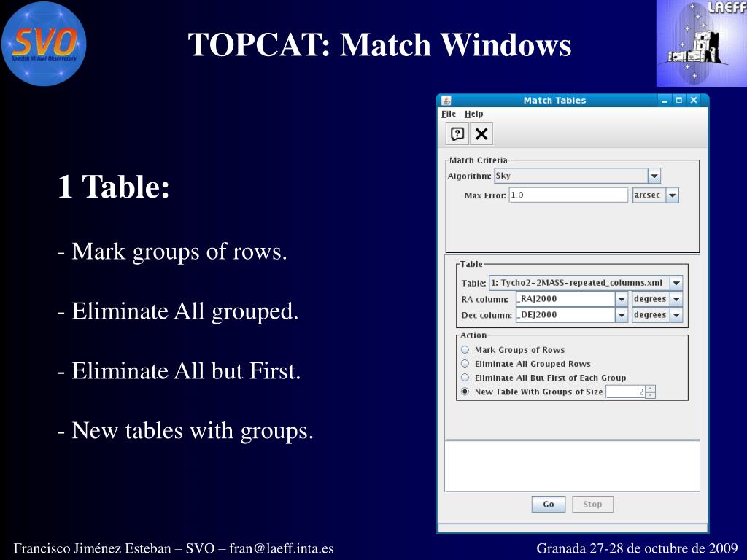Click the 'TOPCAT: Match Windows' heading
The image size is (747, 560).
coord(379,44)
